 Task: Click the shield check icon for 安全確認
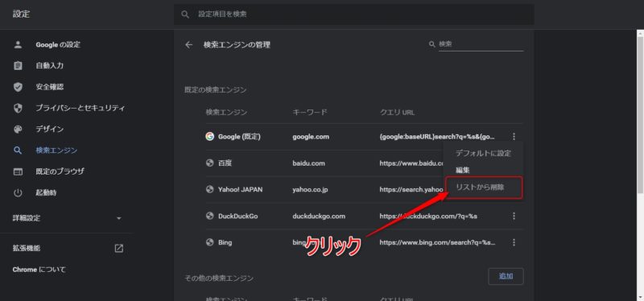pos(18,87)
